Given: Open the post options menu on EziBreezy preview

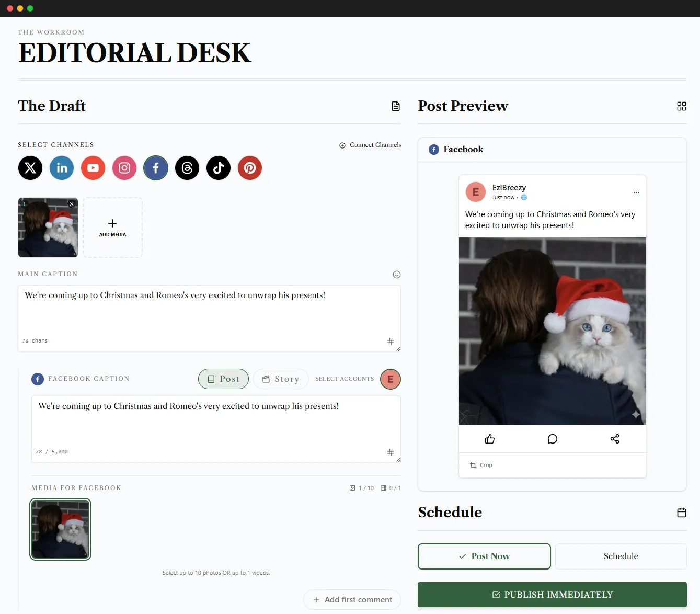Looking at the screenshot, I should point(636,192).
